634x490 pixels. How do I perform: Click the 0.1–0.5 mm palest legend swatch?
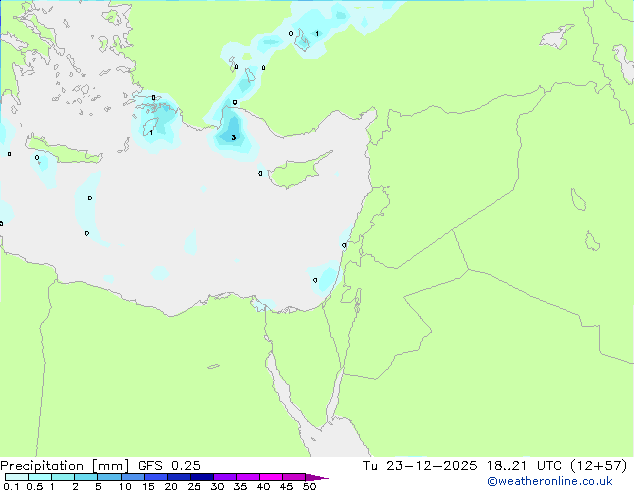[17, 477]
